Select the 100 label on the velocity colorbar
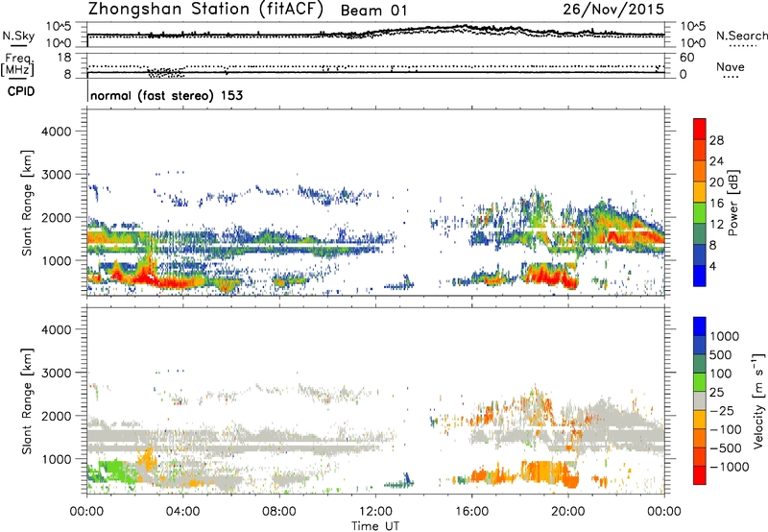This screenshot has height=532, width=768. tap(720, 374)
